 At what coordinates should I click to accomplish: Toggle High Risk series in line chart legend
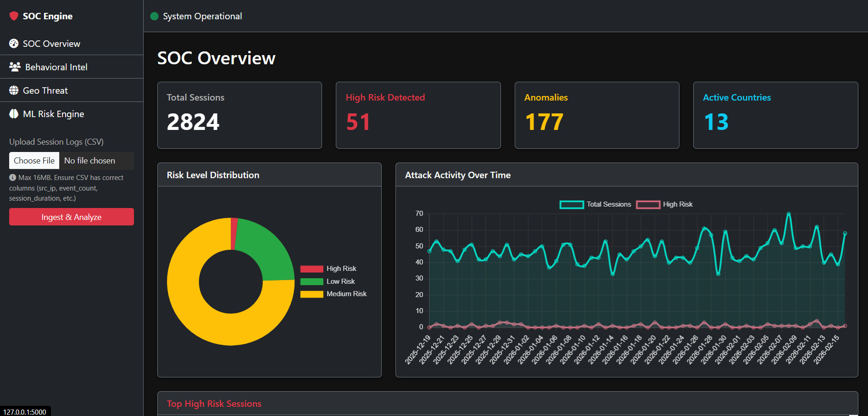coord(664,204)
